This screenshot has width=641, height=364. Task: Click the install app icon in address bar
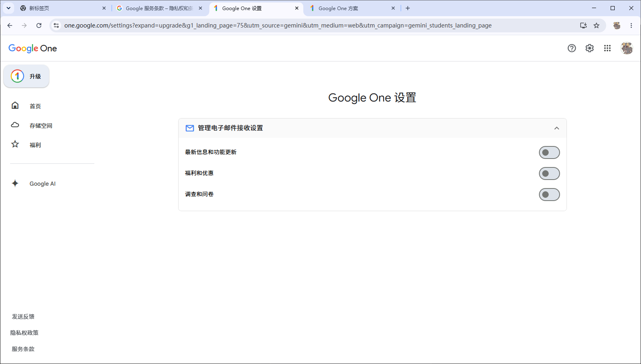tap(584, 25)
